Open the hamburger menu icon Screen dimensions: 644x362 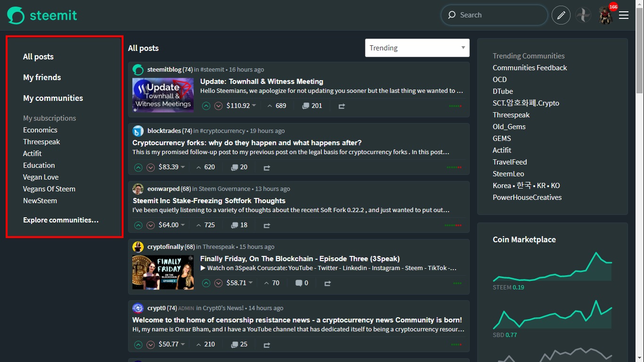point(624,15)
